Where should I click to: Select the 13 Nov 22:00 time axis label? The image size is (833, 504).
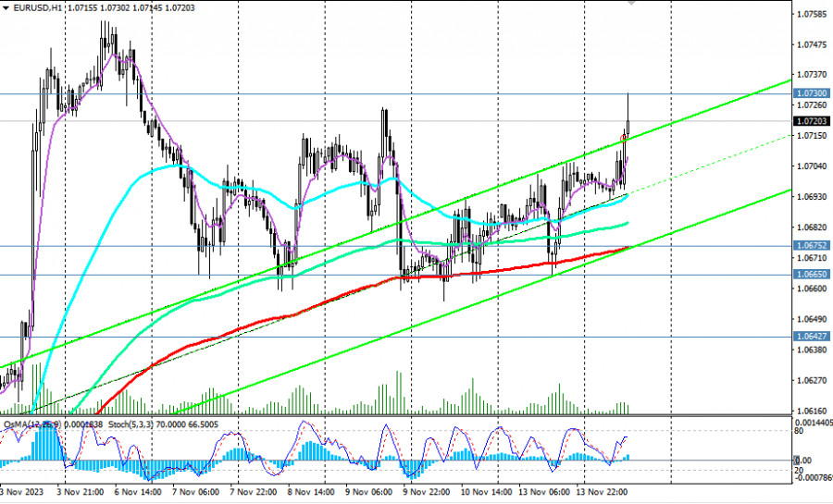[x=603, y=492]
